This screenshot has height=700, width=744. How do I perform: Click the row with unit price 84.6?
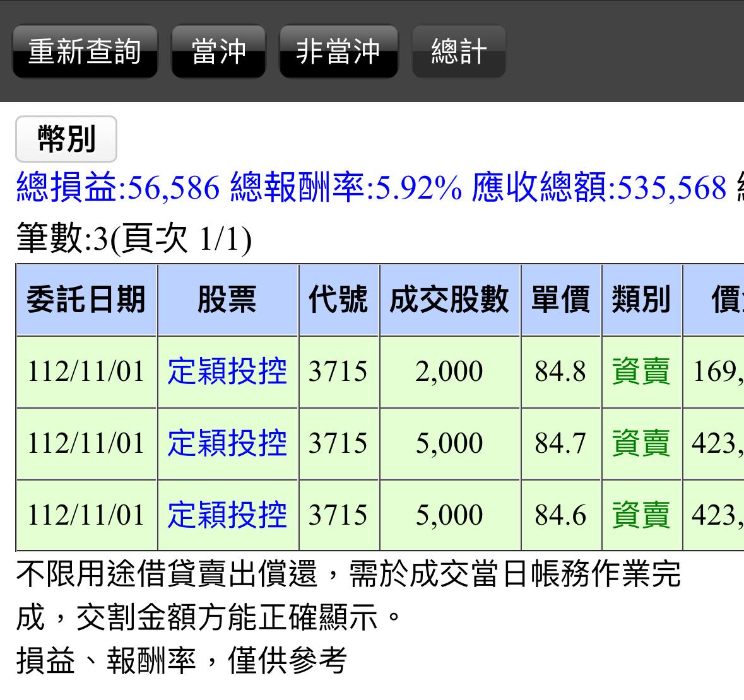[560, 513]
